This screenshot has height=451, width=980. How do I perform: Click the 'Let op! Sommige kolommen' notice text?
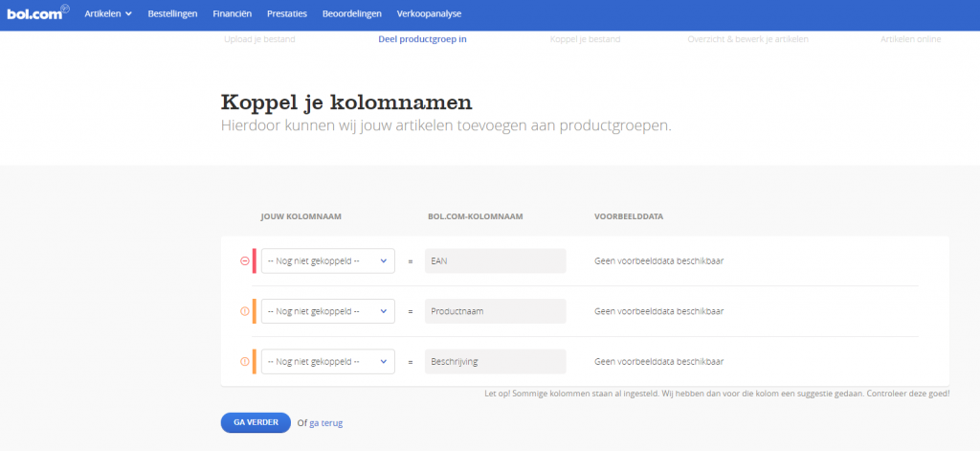[x=718, y=395]
